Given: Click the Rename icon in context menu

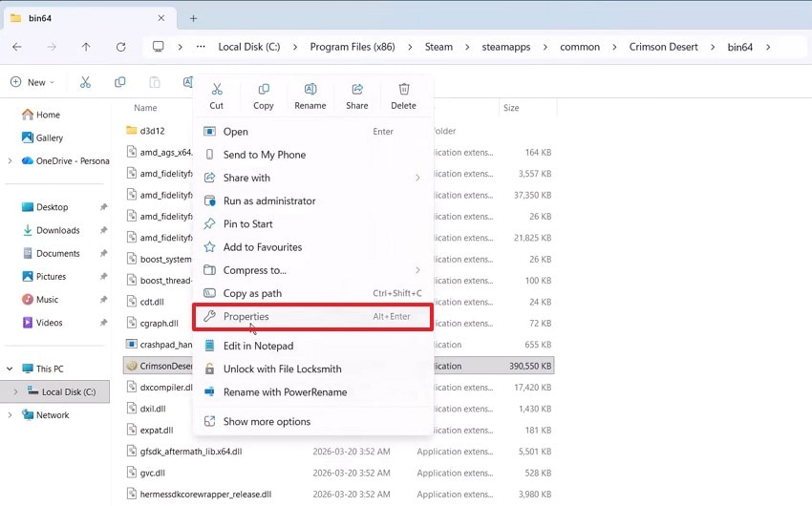Looking at the screenshot, I should [310, 89].
